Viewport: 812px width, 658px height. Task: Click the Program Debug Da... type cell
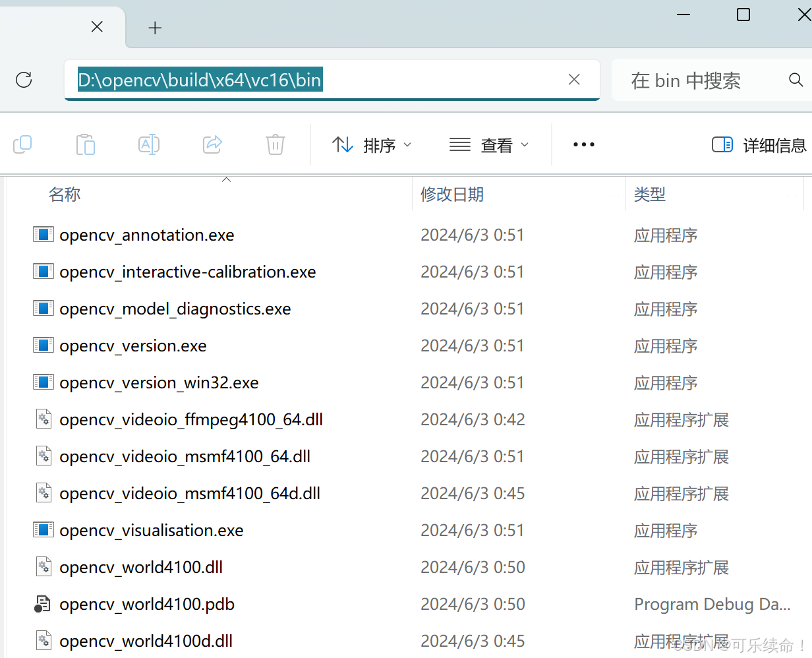tap(712, 605)
